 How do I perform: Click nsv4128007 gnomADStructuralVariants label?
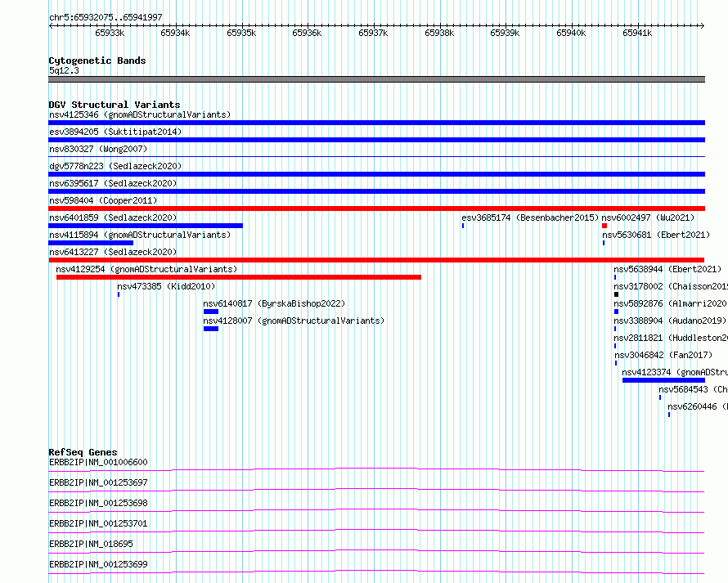click(x=294, y=321)
